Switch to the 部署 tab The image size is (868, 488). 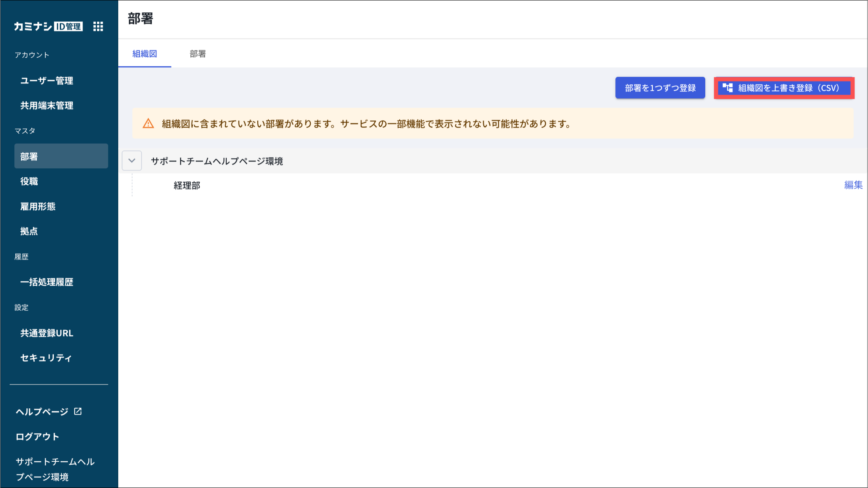(x=198, y=54)
